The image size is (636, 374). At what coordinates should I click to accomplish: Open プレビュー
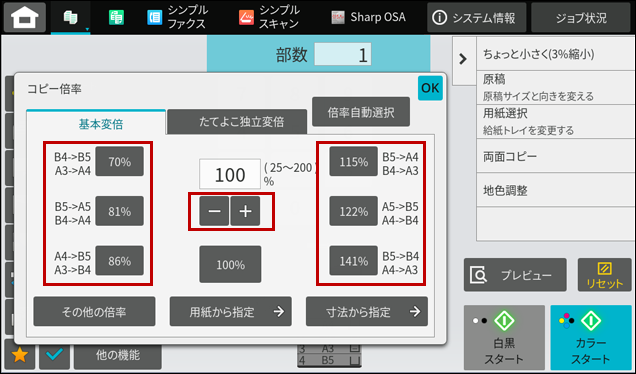pos(515,275)
